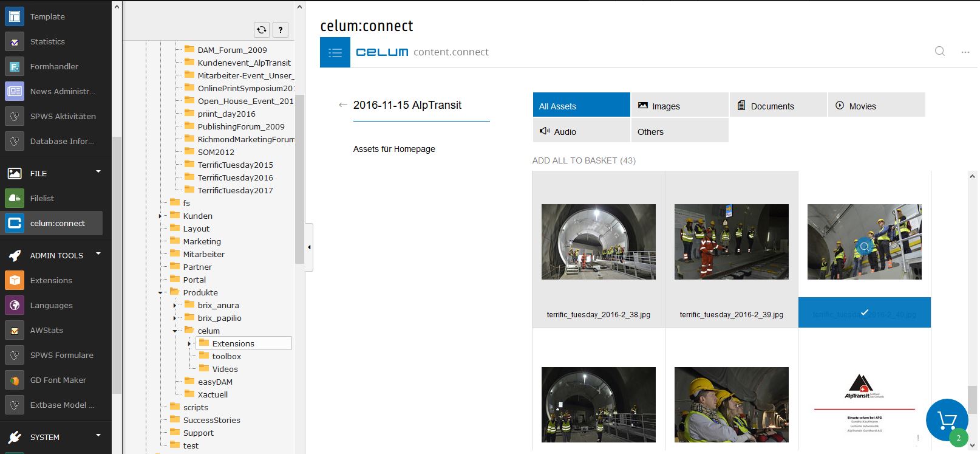Open the TerrificTuesday2017 folder
Image resolution: width=980 pixels, height=454 pixels.
click(x=235, y=190)
